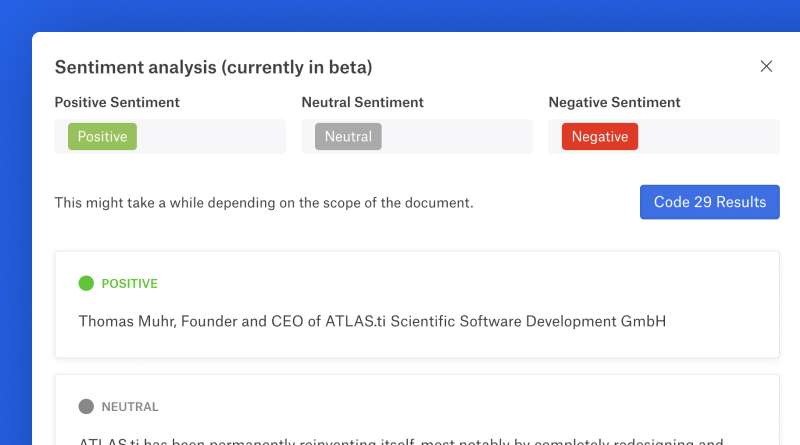This screenshot has height=445, width=800.
Task: Open the Neutral Sentiment code field
Action: coord(457,137)
